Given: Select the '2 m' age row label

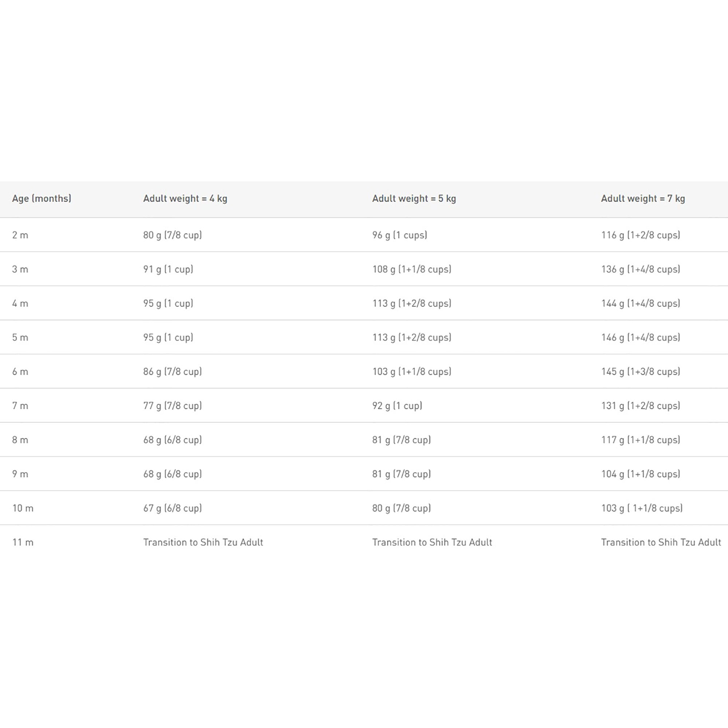Looking at the screenshot, I should 20,235.
